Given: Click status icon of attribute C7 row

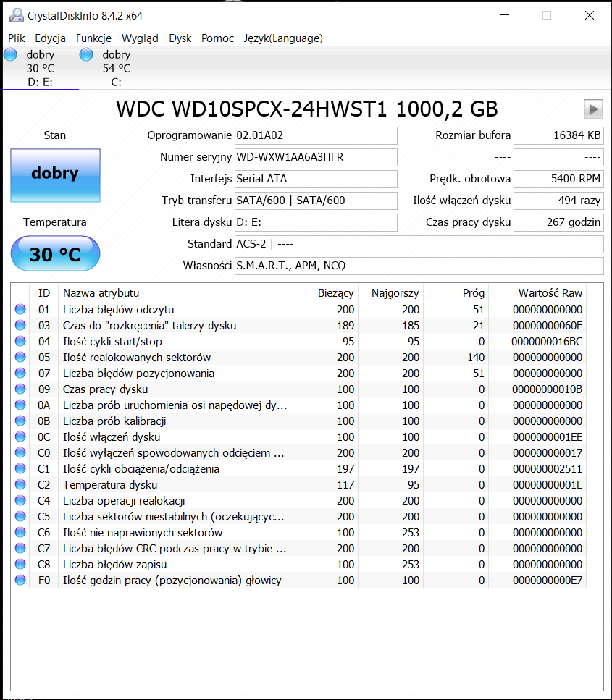Looking at the screenshot, I should [x=20, y=548].
